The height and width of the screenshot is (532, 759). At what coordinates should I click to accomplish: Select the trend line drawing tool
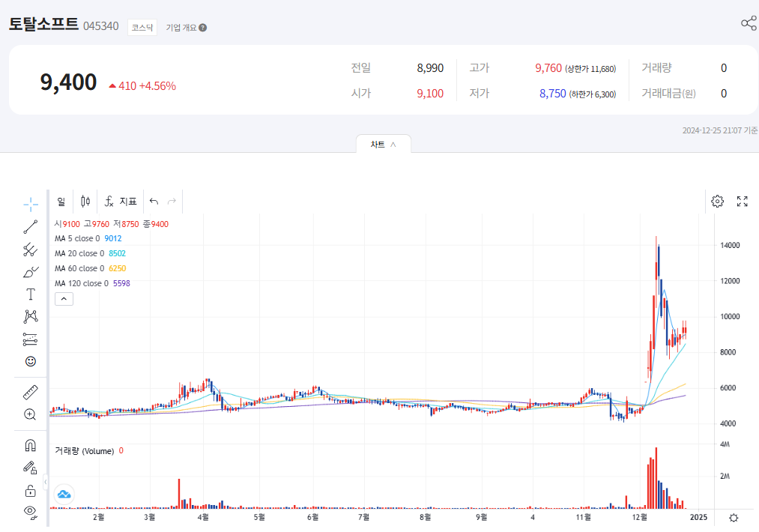31,226
